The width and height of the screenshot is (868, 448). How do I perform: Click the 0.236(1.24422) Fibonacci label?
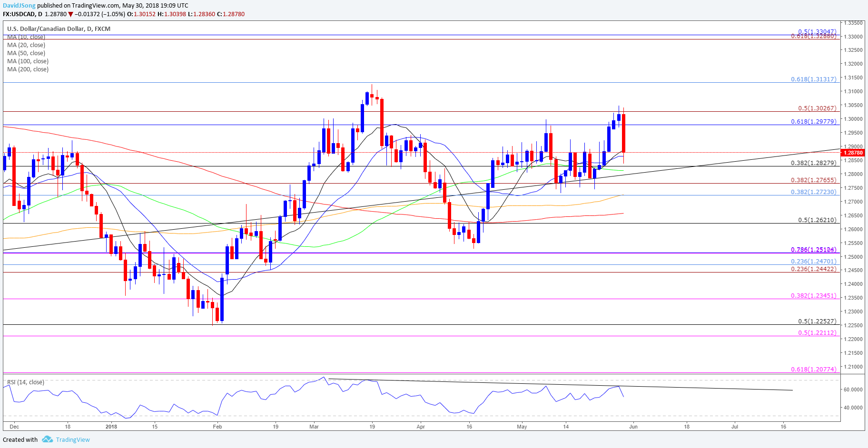coord(814,269)
